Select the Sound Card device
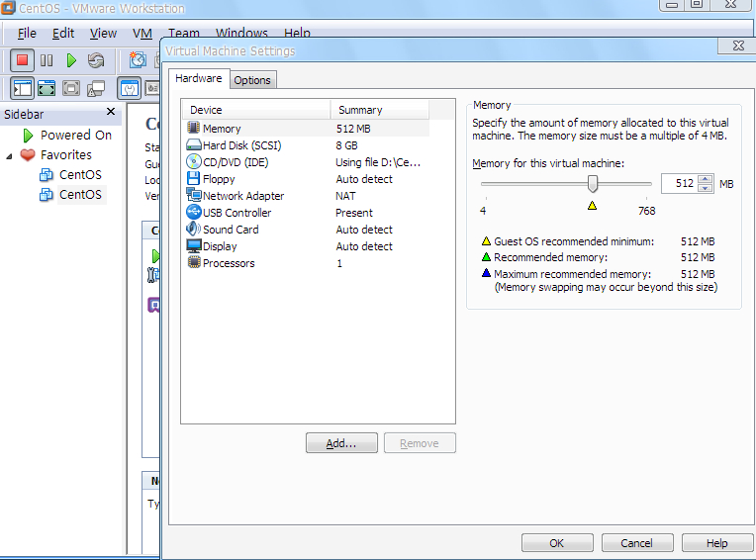 pyautogui.click(x=306, y=230)
